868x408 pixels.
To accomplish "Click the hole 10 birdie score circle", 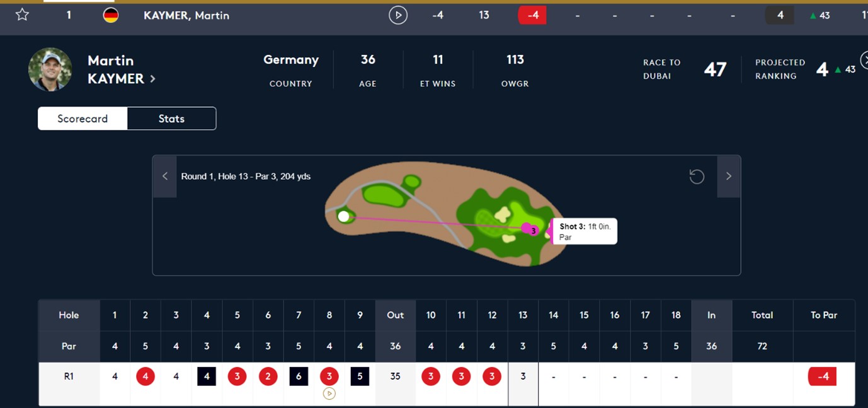I will click(x=431, y=376).
